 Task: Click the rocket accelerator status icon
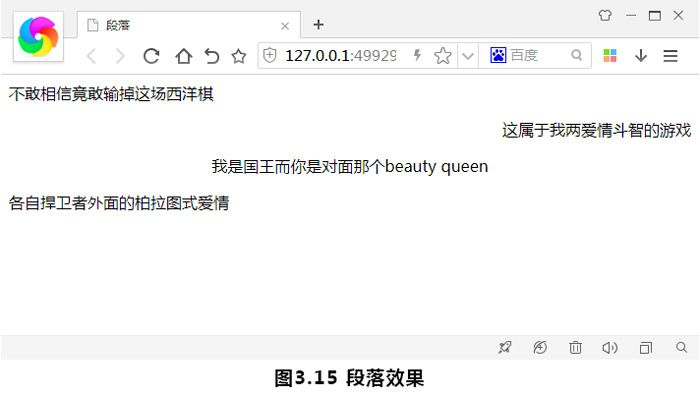click(505, 347)
